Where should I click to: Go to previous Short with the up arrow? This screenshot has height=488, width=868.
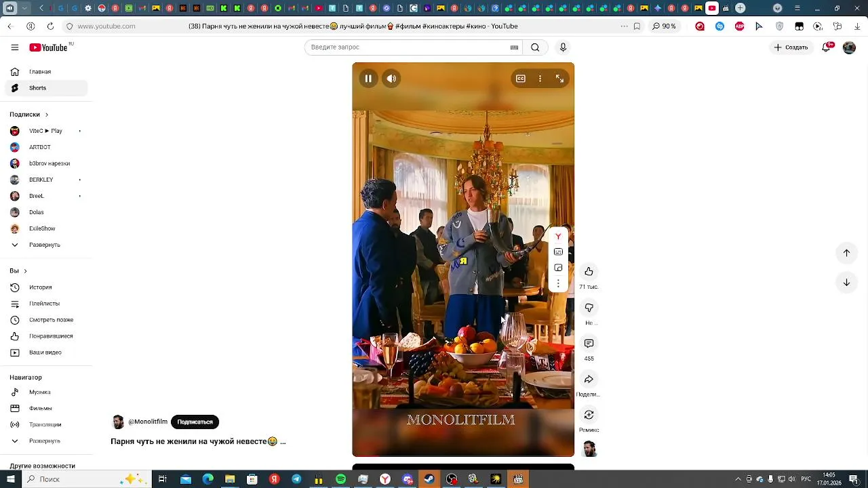coord(846,253)
